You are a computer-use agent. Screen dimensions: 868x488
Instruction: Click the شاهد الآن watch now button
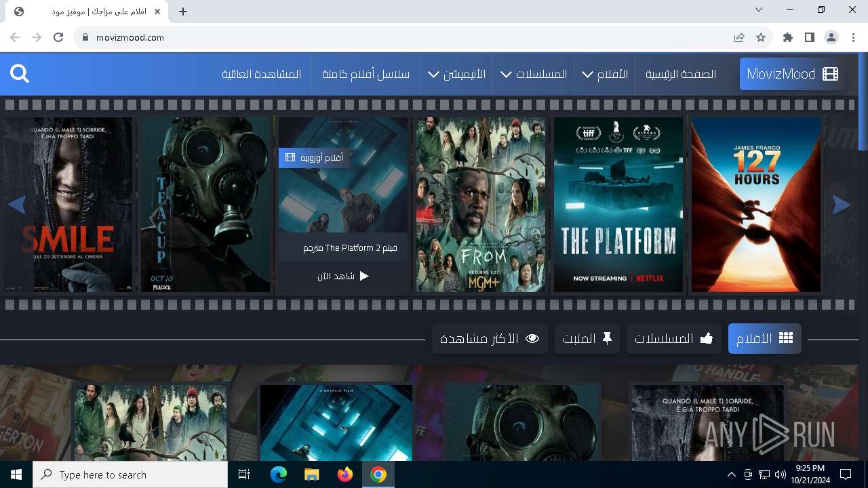point(343,276)
